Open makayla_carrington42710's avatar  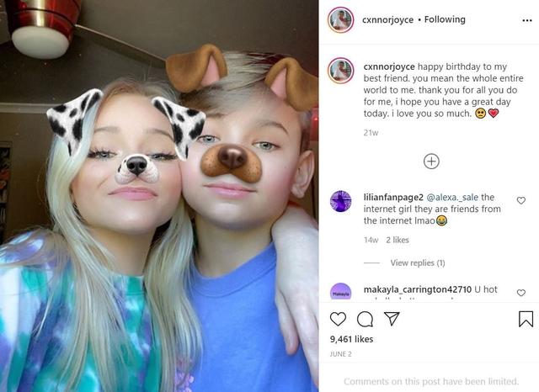(x=340, y=292)
